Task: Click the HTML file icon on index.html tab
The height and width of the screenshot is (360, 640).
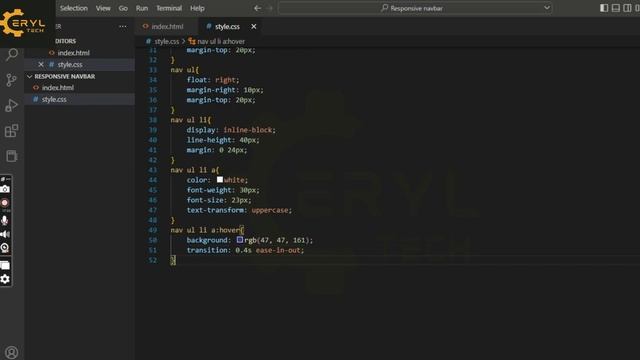Action: [x=146, y=26]
